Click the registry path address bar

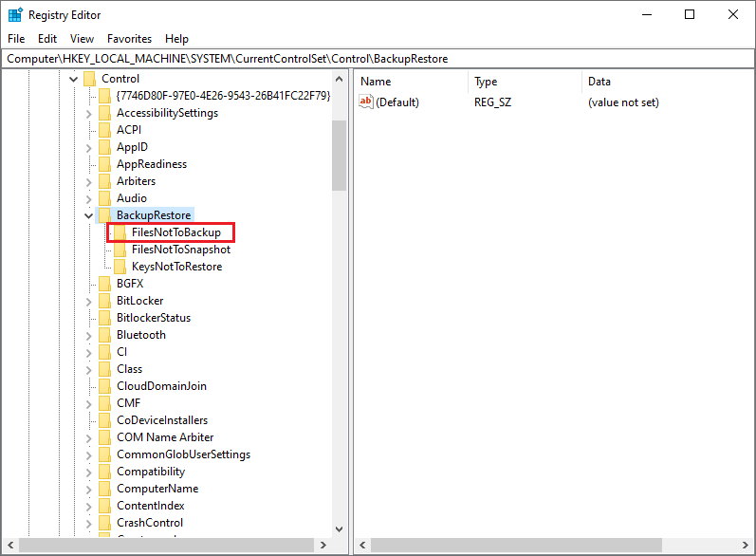pyautogui.click(x=378, y=59)
